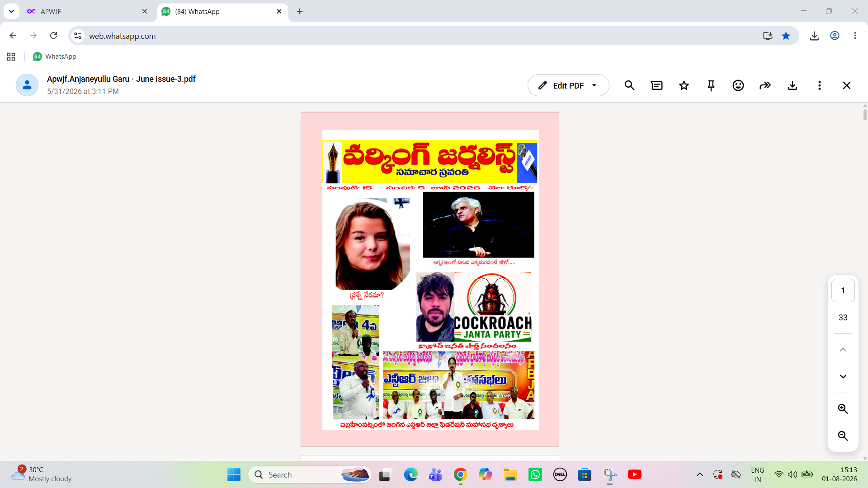Star this PDF message
Viewport: 868px width, 488px height.
(684, 85)
